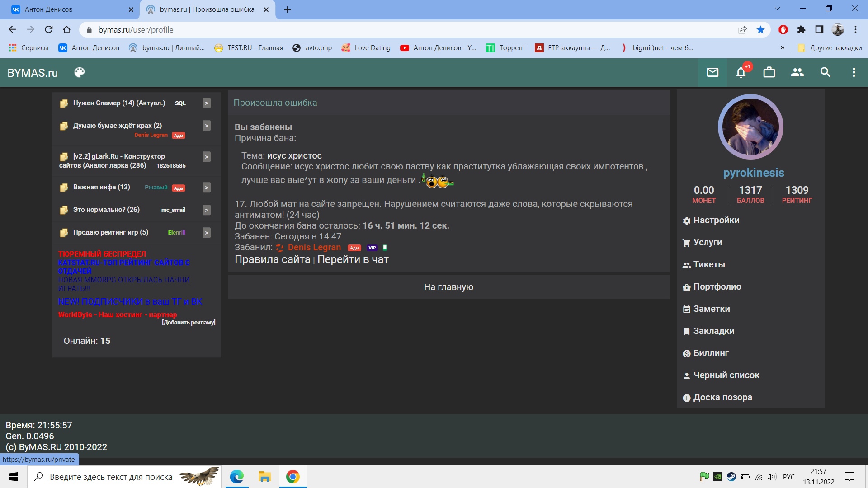Screen dimensions: 868x488
Task: Open notifications panel icon
Action: pyautogui.click(x=741, y=73)
